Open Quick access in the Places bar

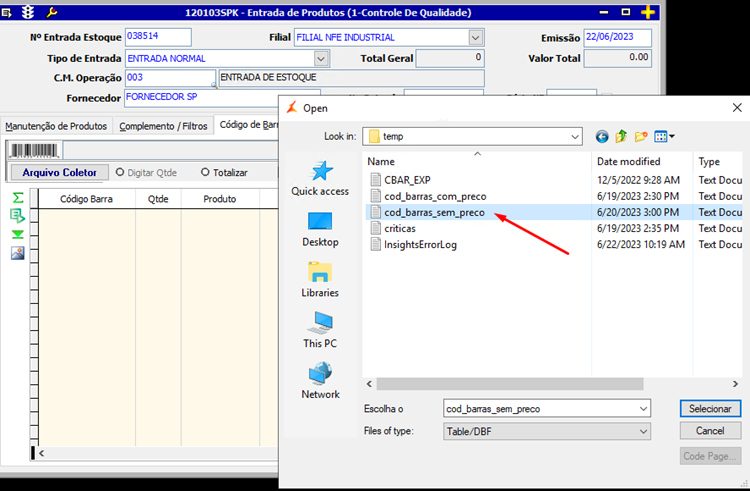[320, 178]
